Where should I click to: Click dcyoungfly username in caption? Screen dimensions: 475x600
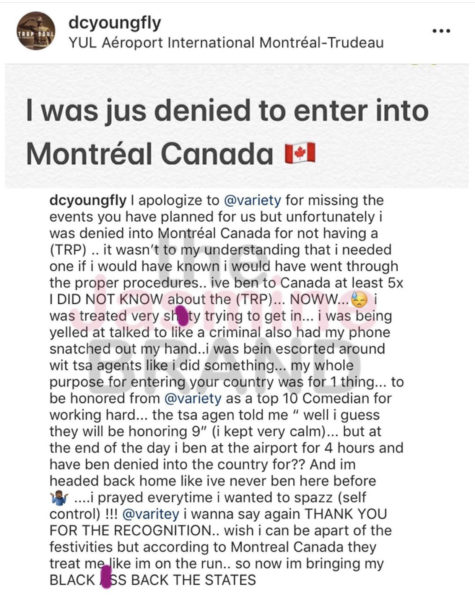coord(88,200)
